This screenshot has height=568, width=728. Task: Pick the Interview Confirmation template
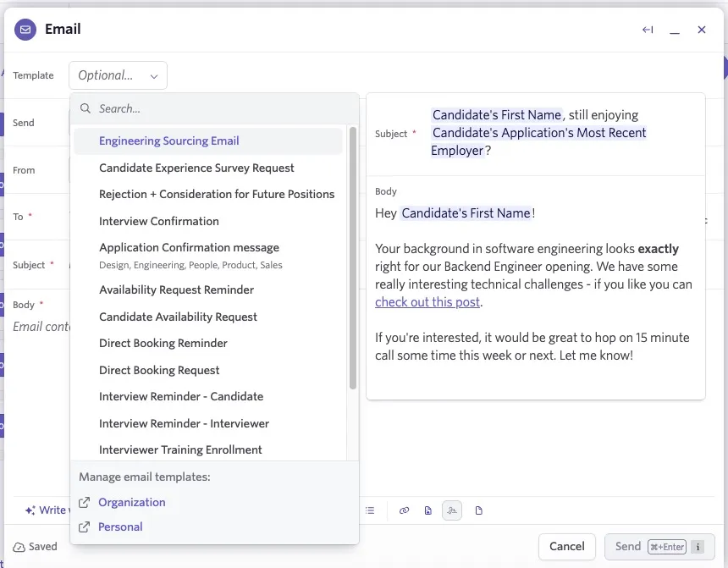pyautogui.click(x=208, y=222)
